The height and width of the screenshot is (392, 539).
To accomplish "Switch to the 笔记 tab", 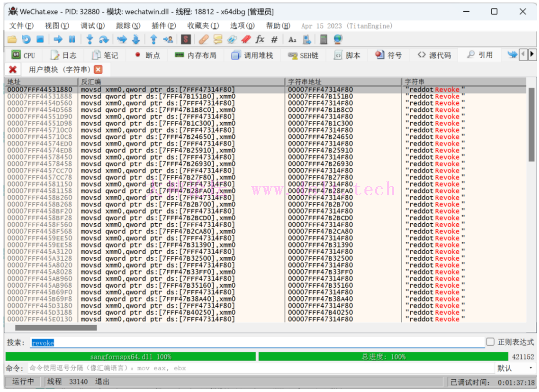I will pyautogui.click(x=105, y=55).
